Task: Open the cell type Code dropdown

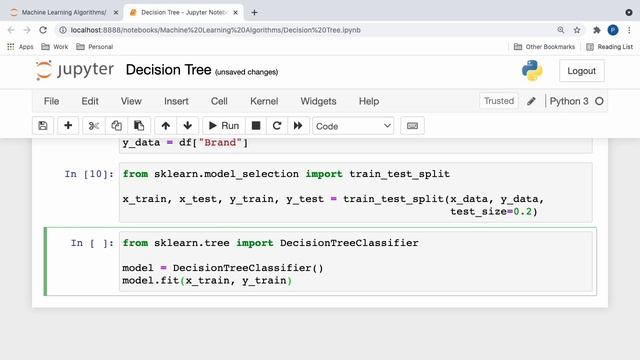Action: click(x=353, y=126)
